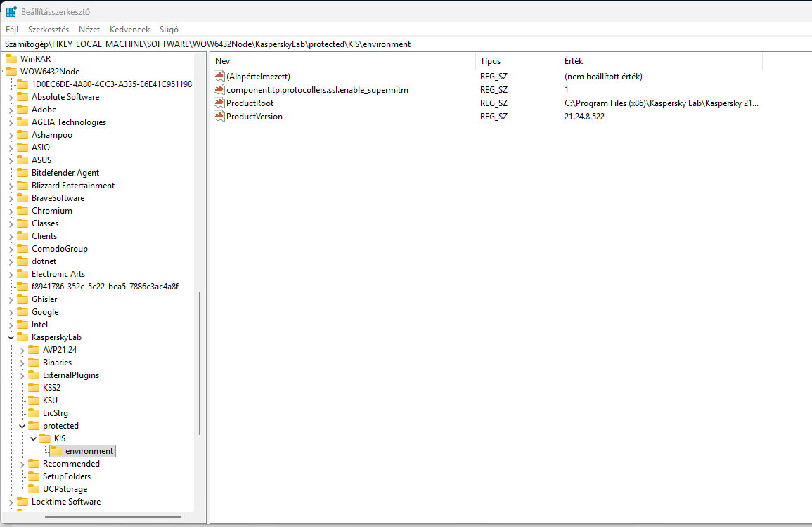Click the LicStrg folder icon

pos(34,412)
